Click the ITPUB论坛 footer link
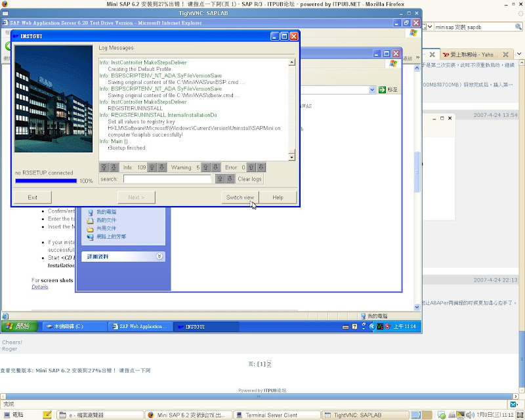Viewport: 525px width, 420px height. (x=274, y=390)
